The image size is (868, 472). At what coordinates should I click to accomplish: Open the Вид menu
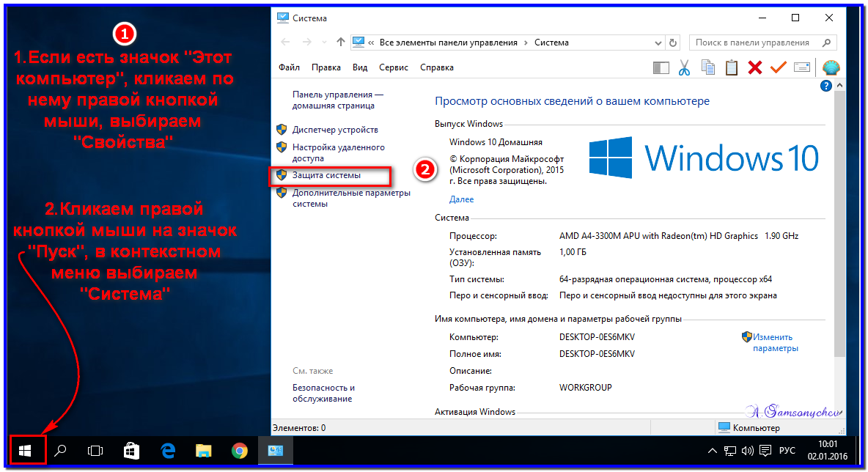tap(360, 67)
